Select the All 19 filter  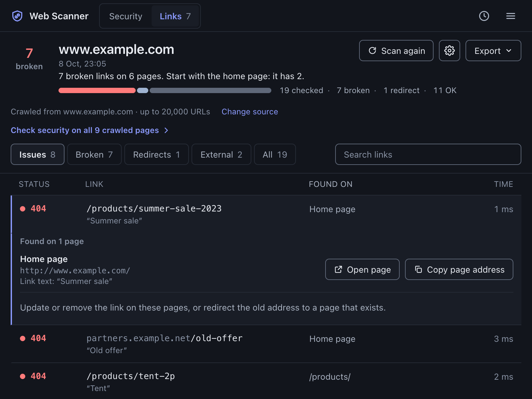(x=275, y=154)
